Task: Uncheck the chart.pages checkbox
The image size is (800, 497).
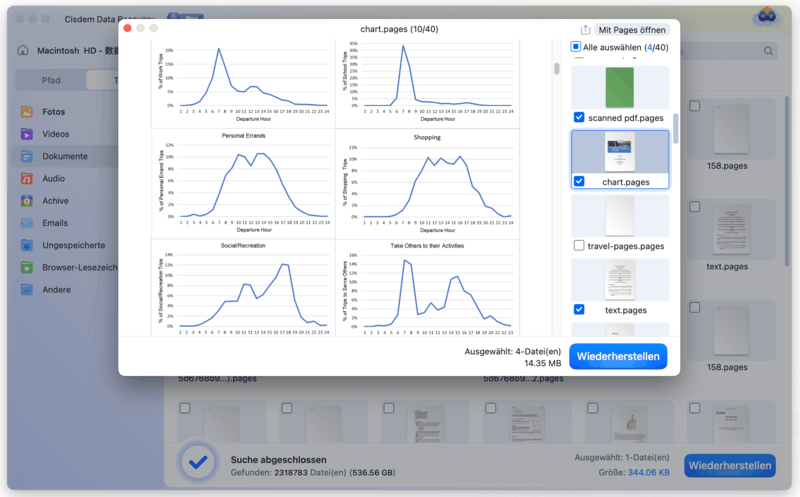Action: (579, 181)
